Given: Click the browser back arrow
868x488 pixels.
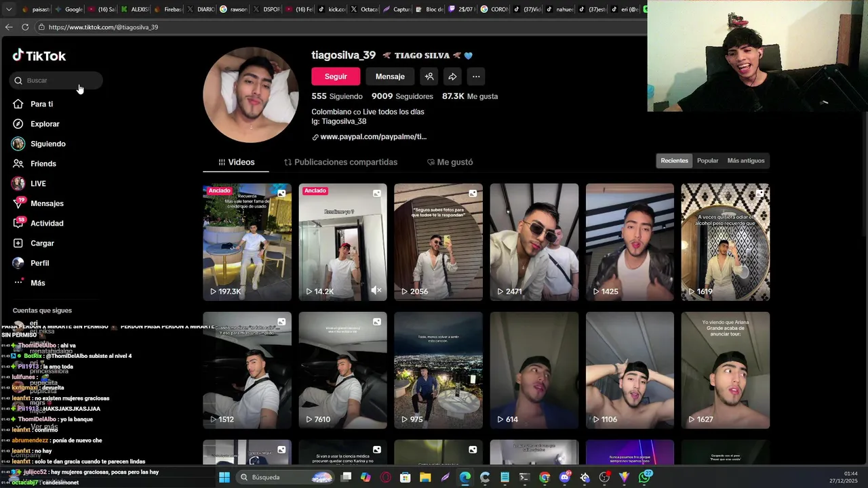Looking at the screenshot, I should click(9, 27).
